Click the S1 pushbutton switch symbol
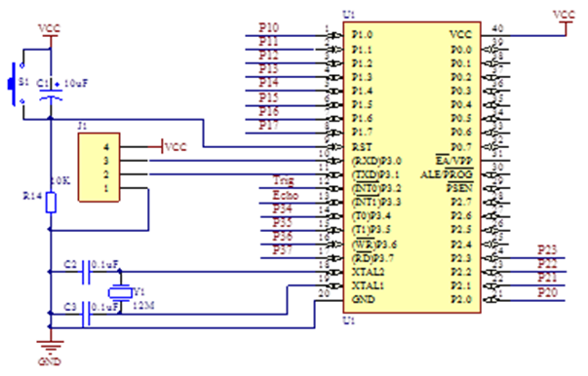The width and height of the screenshot is (588, 376). click(17, 85)
